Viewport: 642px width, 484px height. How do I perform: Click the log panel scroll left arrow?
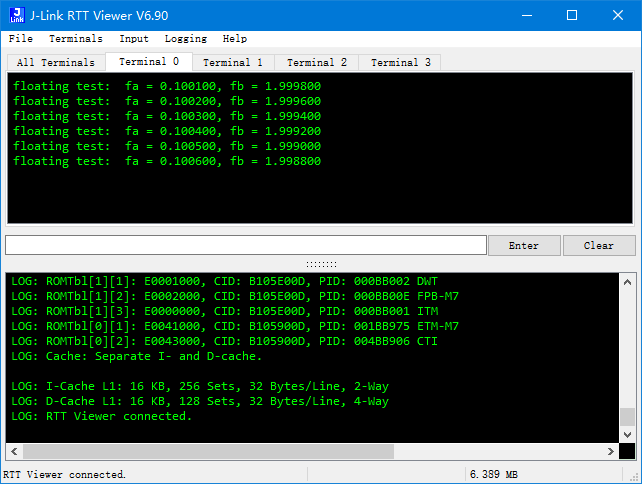point(14,452)
